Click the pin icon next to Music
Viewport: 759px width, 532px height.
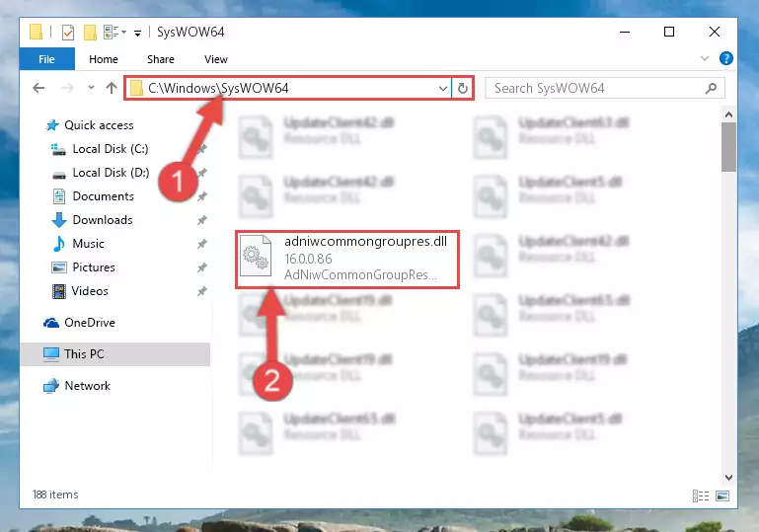coord(202,244)
